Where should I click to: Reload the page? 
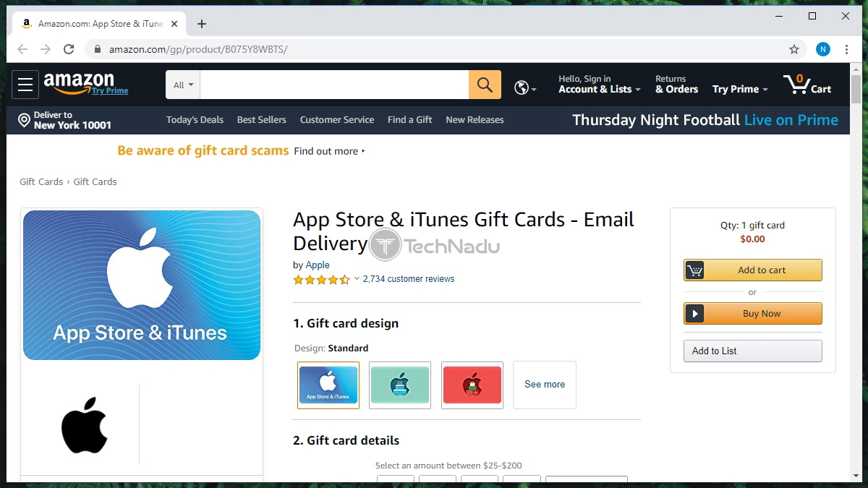pyautogui.click(x=69, y=49)
